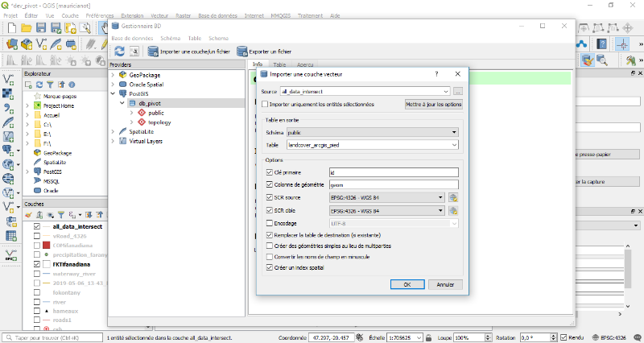This screenshot has width=644, height=343.
Task: Select the db_pivot database connection
Action: coord(148,103)
